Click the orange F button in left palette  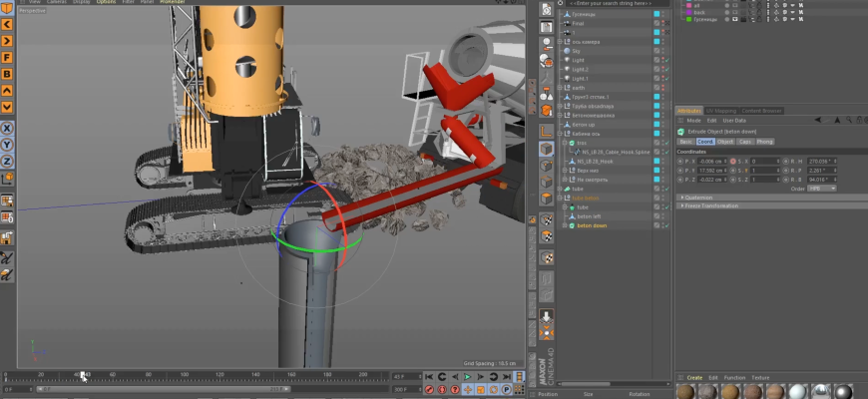click(x=7, y=58)
